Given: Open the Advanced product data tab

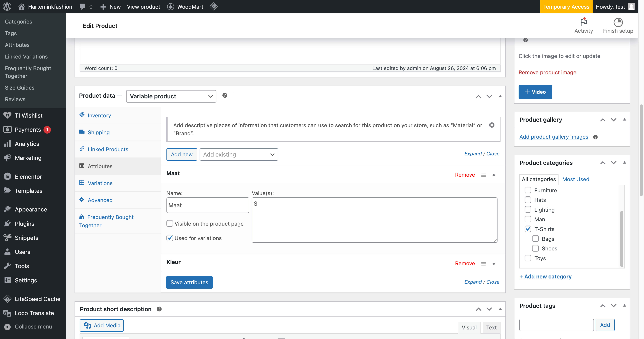Looking at the screenshot, I should coord(118,200).
